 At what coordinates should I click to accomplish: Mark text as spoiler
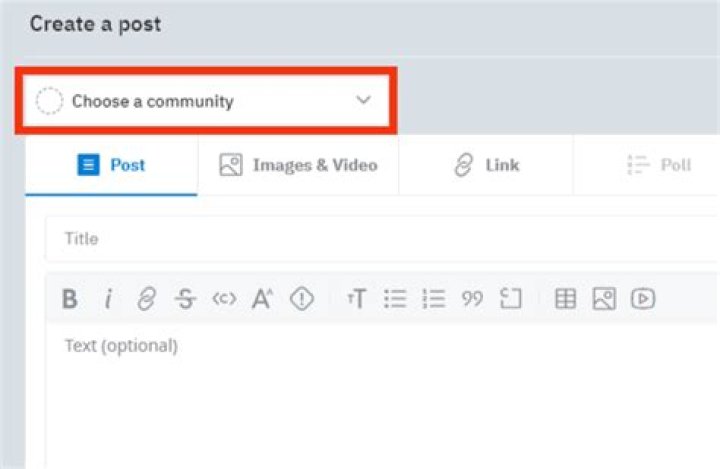pyautogui.click(x=302, y=298)
